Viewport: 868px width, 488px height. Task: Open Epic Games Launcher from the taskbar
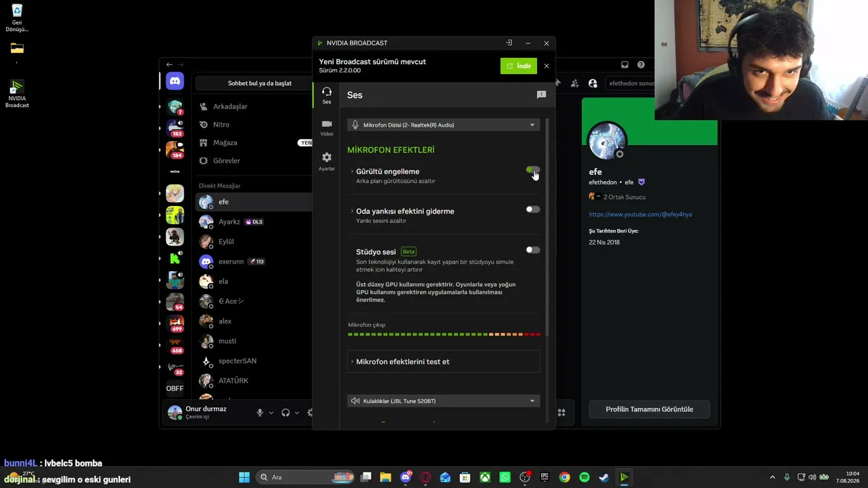(545, 477)
